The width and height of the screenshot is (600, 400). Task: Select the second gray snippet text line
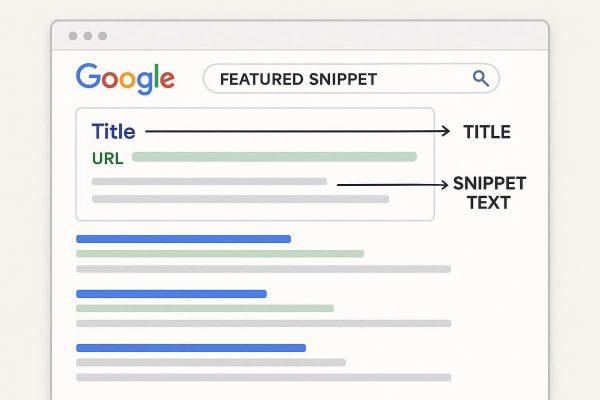click(240, 199)
